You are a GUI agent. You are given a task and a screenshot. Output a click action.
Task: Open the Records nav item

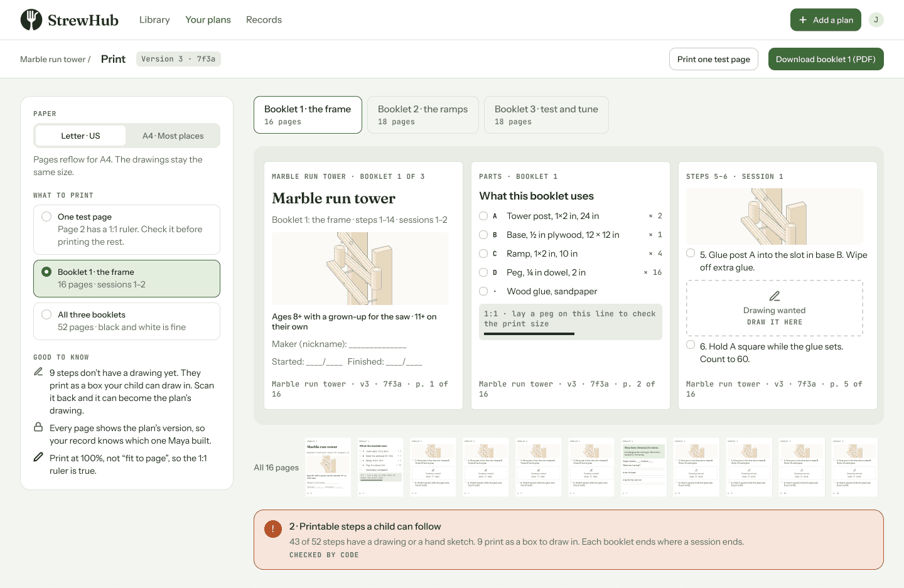pos(264,20)
